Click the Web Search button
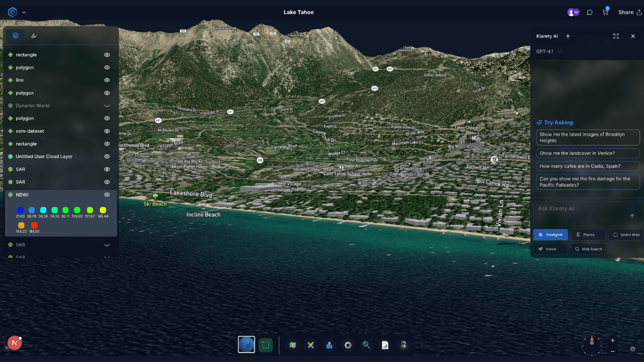Screen dimensions: 644x362 tap(588, 249)
